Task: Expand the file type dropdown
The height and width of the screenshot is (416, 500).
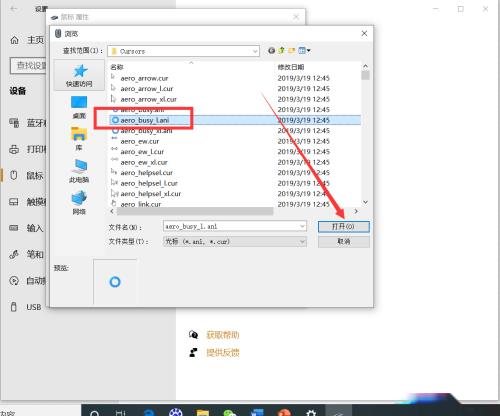Action: click(302, 242)
